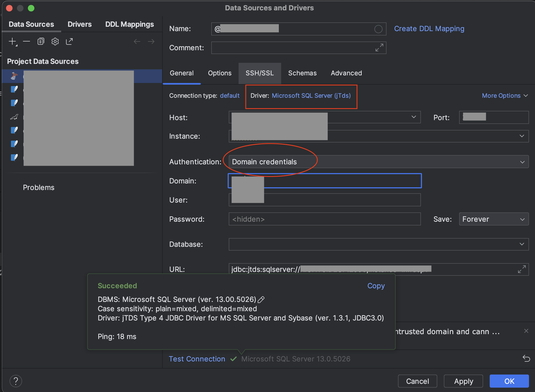Click into the Domain input field

325,181
